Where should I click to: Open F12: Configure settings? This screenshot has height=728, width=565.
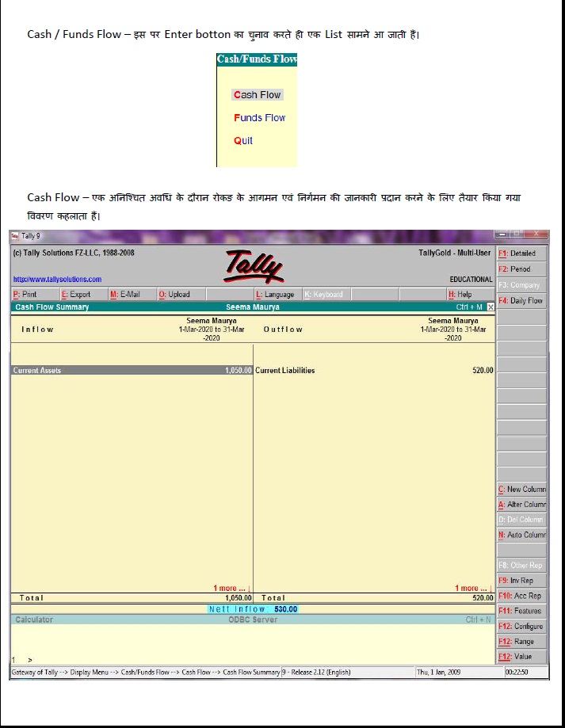pyautogui.click(x=521, y=627)
